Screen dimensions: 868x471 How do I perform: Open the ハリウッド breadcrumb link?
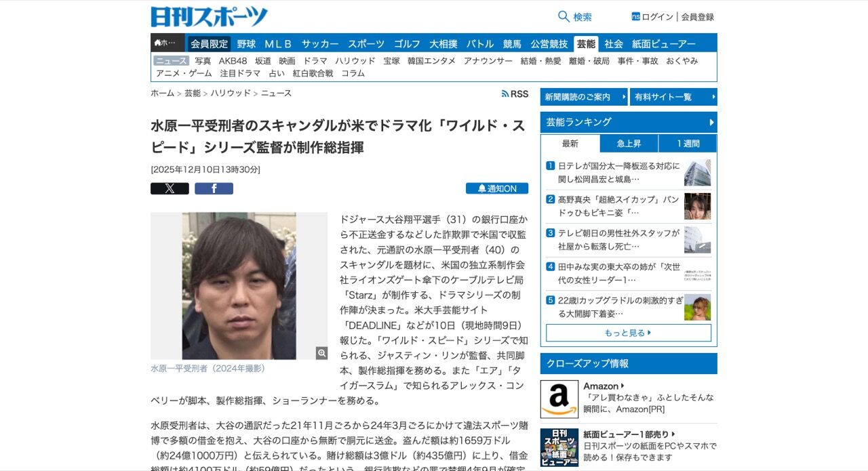[x=231, y=94]
